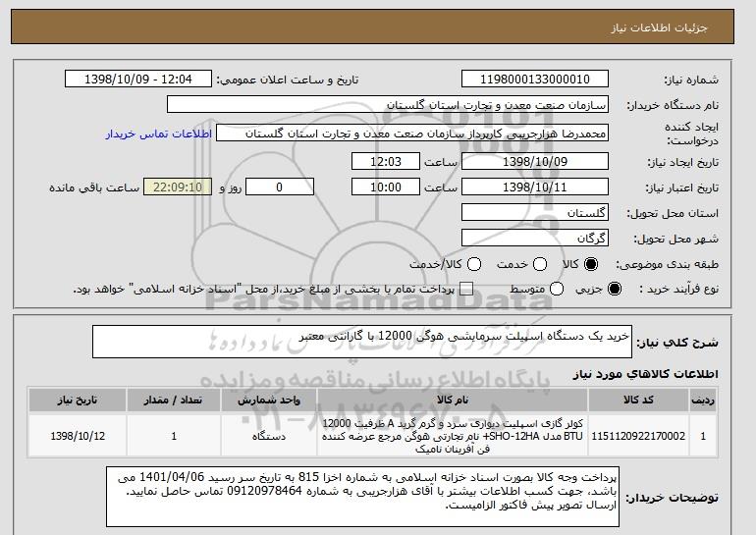
Task: Click the announcement date field 1398/10/09 - 12:04
Action: [138, 80]
